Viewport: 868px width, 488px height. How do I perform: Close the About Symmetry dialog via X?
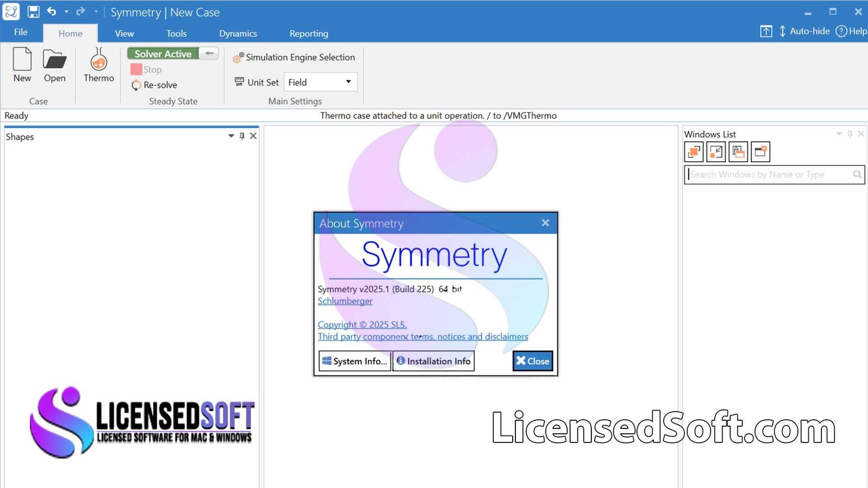tap(545, 223)
